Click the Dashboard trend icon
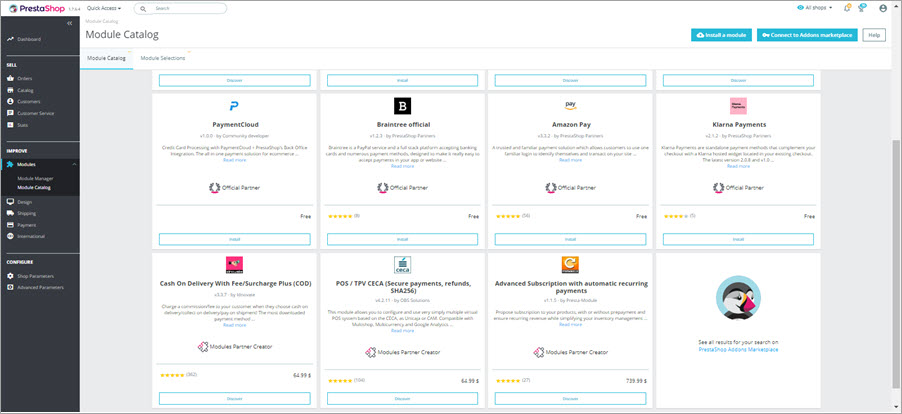 [x=10, y=39]
